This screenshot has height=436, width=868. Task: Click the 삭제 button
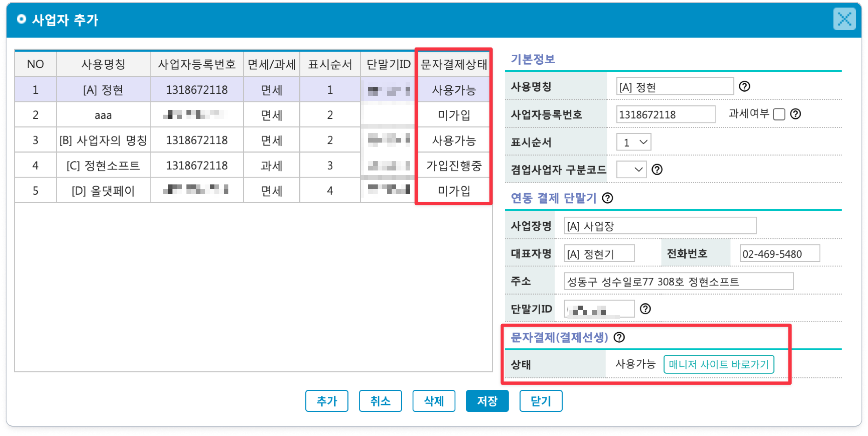click(x=434, y=401)
